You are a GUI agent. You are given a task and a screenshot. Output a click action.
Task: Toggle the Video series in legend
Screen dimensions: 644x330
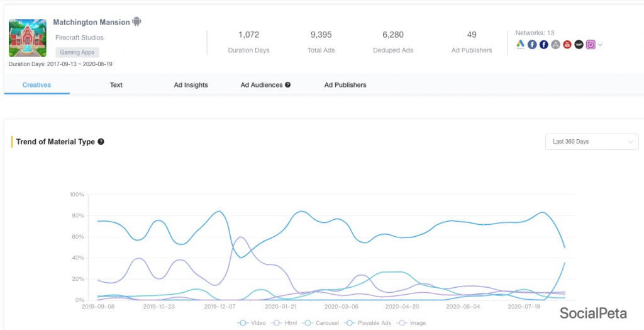coord(252,323)
